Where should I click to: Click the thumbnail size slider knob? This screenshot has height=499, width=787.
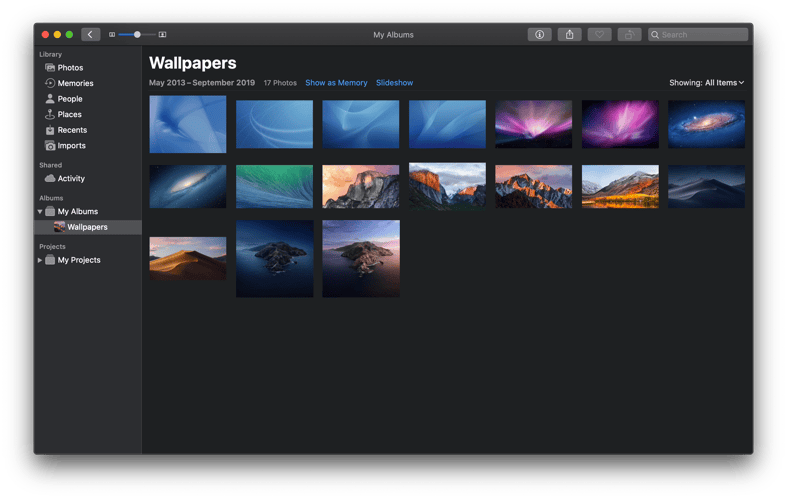coord(137,35)
